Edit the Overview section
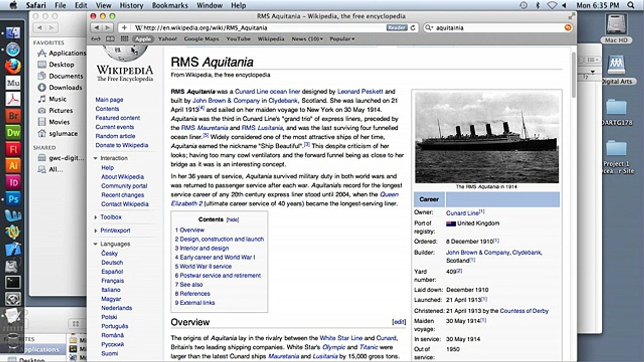 (x=399, y=322)
